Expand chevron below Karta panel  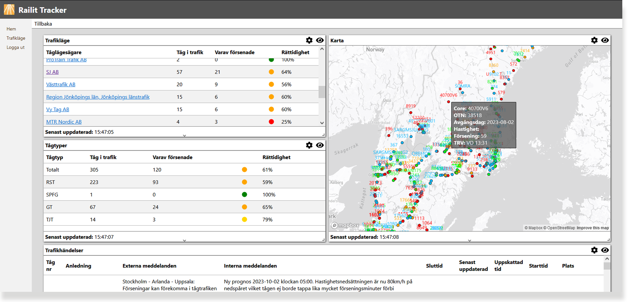coord(470,240)
